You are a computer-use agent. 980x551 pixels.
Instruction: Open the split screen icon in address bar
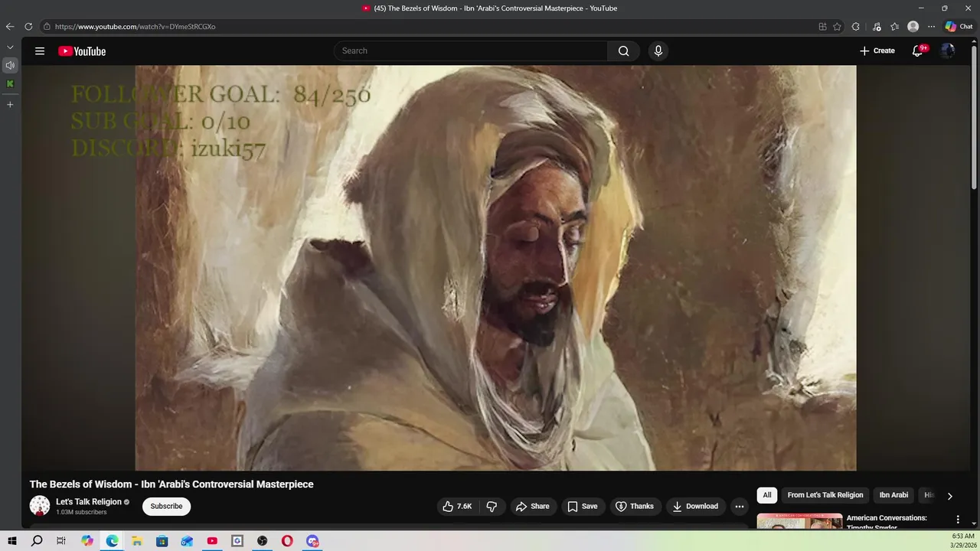822,26
